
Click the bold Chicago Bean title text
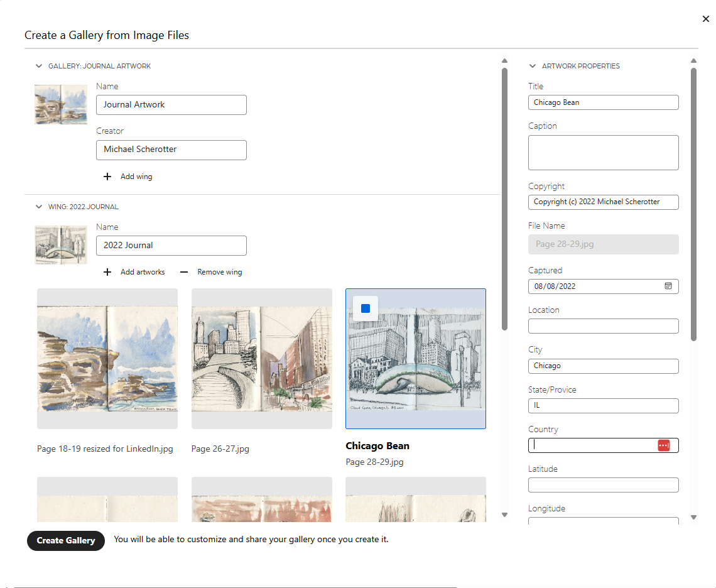click(x=377, y=446)
